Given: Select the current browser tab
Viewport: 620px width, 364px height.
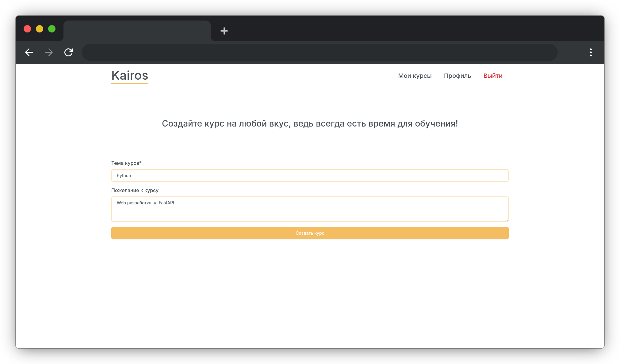Looking at the screenshot, I should 137,31.
